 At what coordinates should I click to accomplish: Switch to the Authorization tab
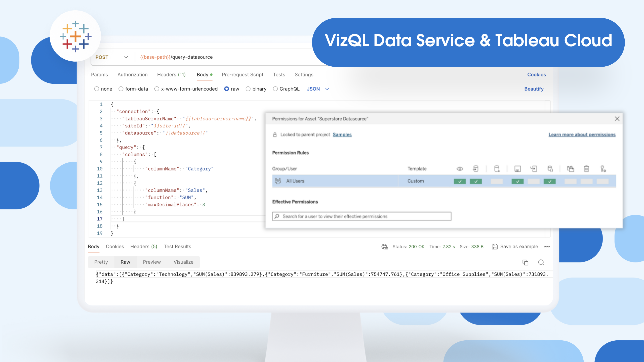coord(133,75)
